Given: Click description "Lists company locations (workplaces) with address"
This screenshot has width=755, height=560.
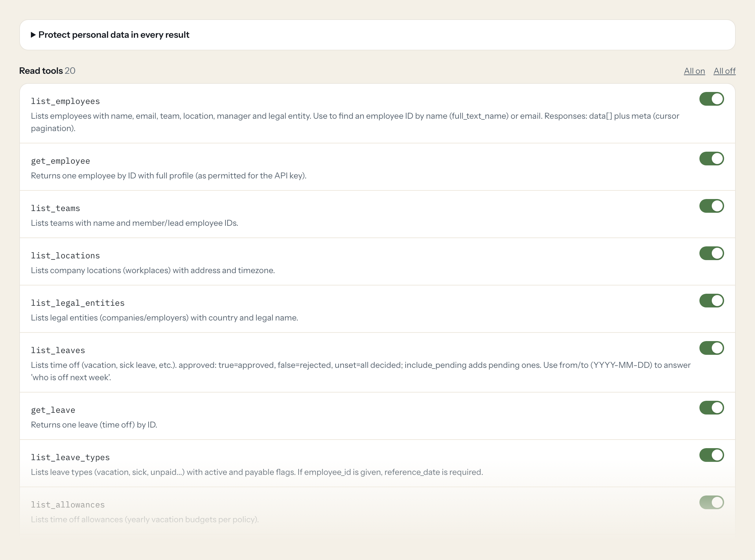Looking at the screenshot, I should tap(153, 270).
